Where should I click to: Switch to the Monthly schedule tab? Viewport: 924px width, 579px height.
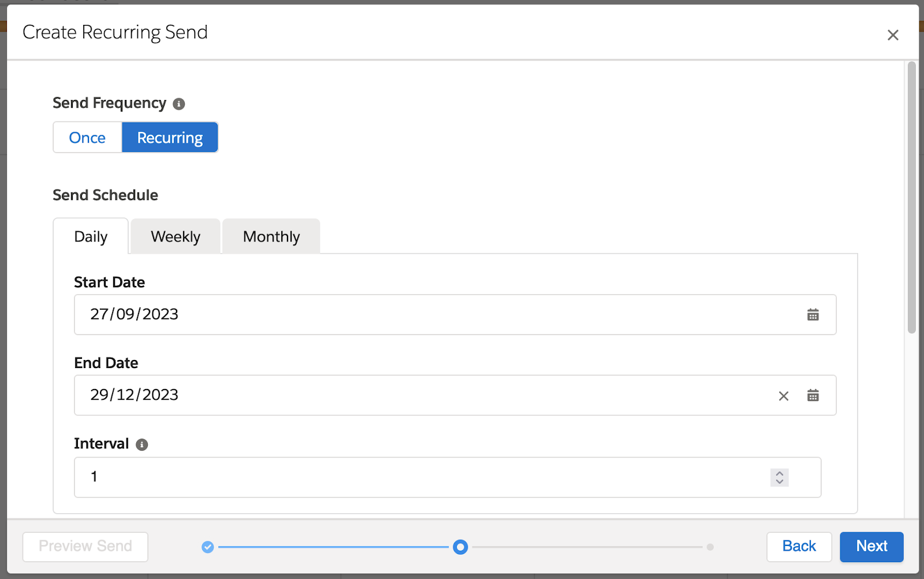(271, 237)
